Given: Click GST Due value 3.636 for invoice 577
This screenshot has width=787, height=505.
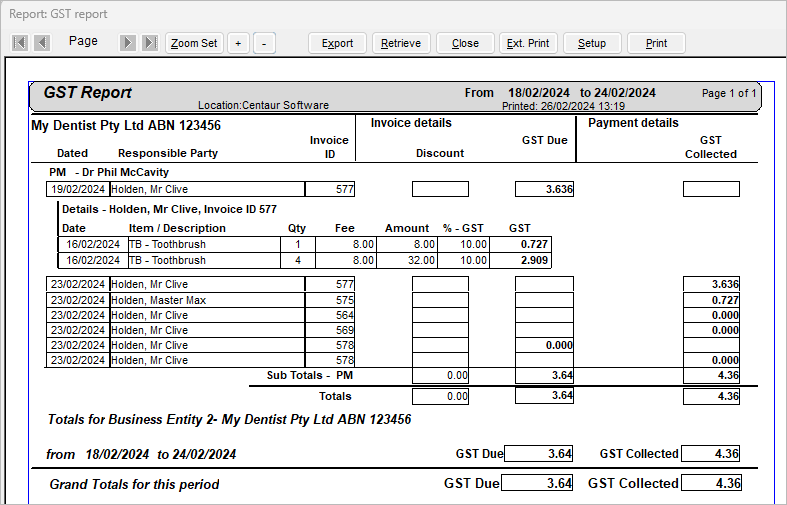Looking at the screenshot, I should pos(544,189).
